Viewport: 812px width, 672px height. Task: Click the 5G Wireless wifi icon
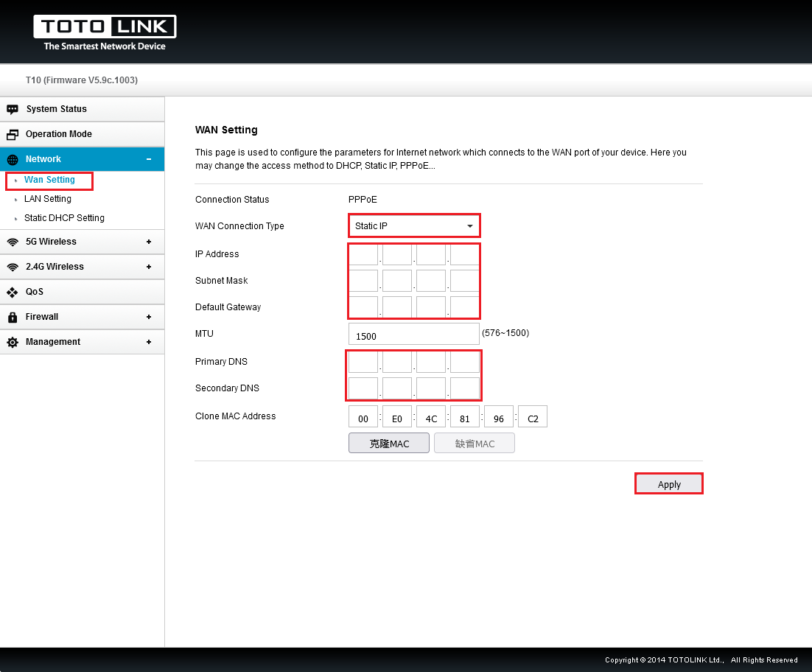tap(13, 242)
